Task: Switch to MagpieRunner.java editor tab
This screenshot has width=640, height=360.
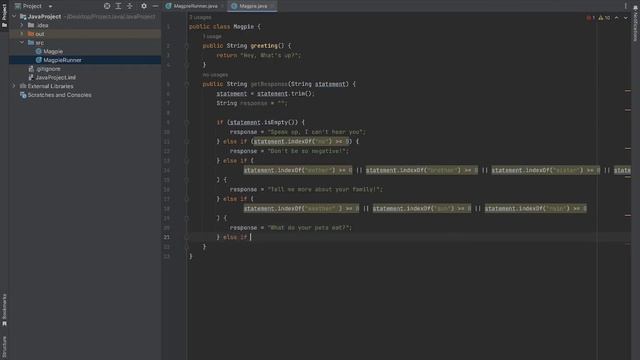Action: [195, 6]
